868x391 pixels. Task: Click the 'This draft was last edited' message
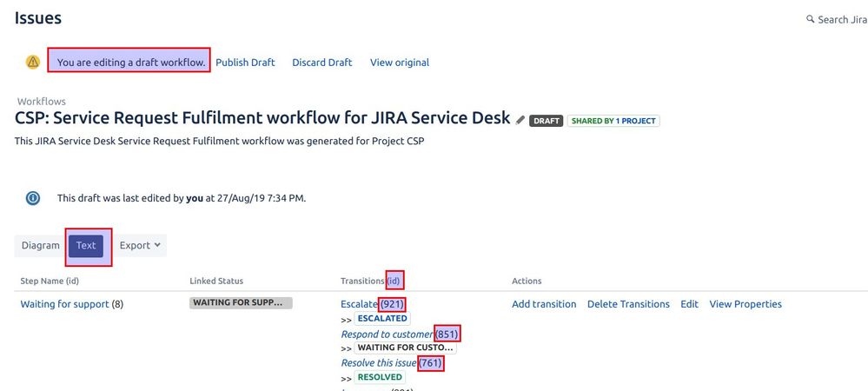point(182,198)
